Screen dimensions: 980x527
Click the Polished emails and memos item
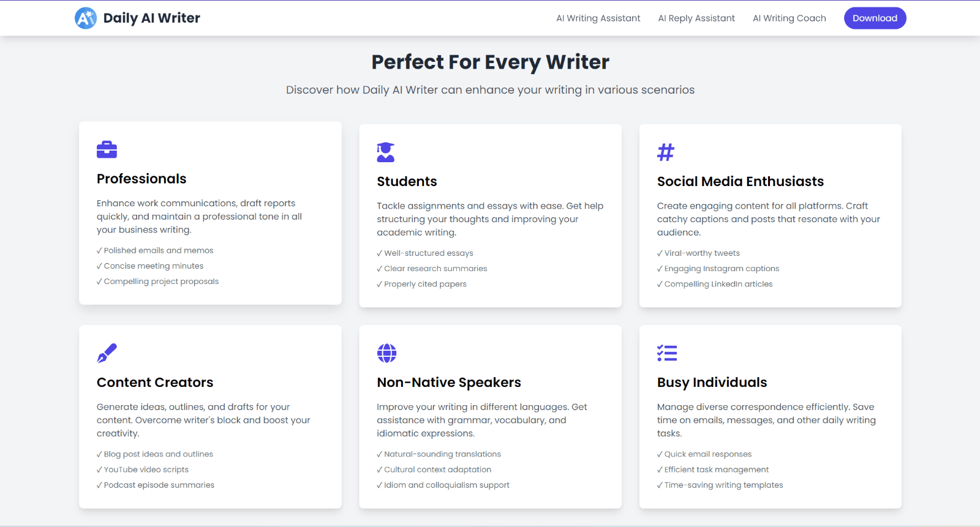pyautogui.click(x=159, y=250)
